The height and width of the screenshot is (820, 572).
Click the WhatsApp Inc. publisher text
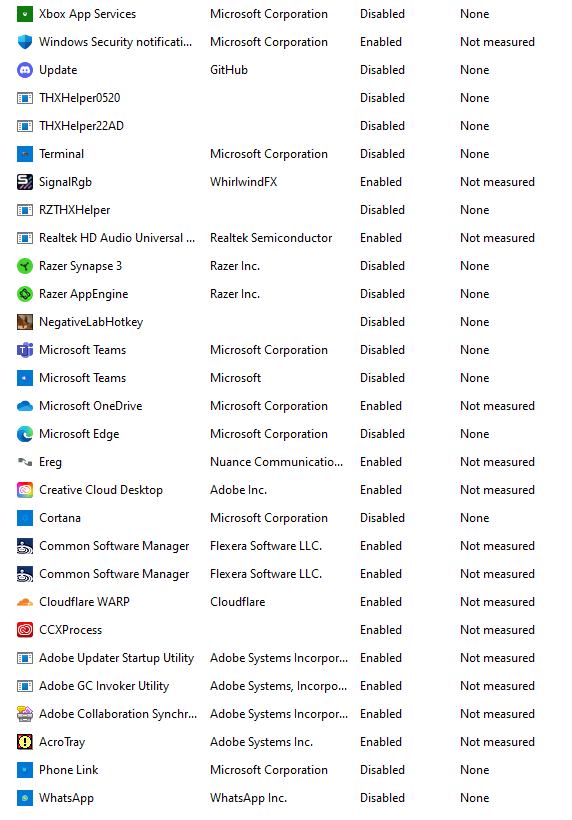point(248,798)
